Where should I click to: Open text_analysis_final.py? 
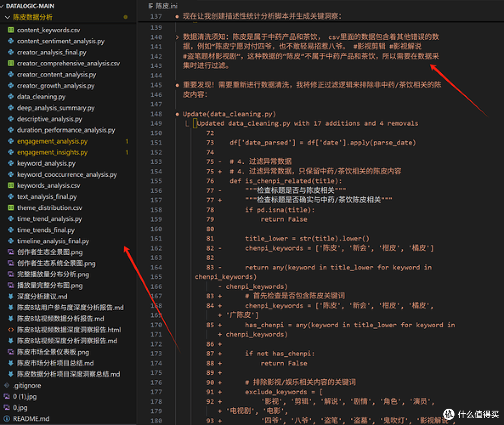(x=47, y=196)
